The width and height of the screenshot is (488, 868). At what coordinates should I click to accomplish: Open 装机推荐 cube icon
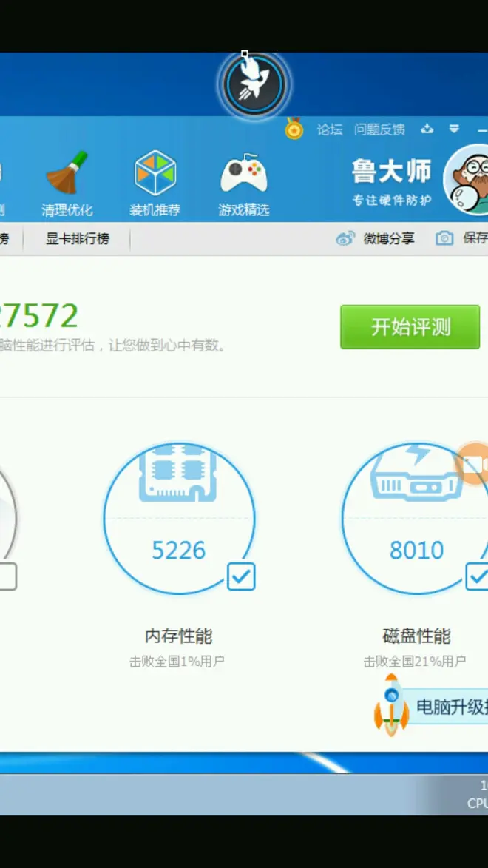click(155, 184)
